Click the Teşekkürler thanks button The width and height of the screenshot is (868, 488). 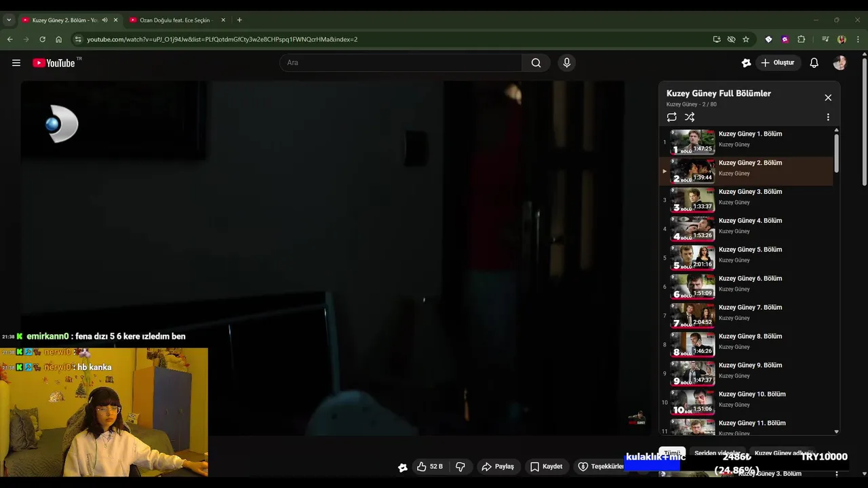(601, 466)
